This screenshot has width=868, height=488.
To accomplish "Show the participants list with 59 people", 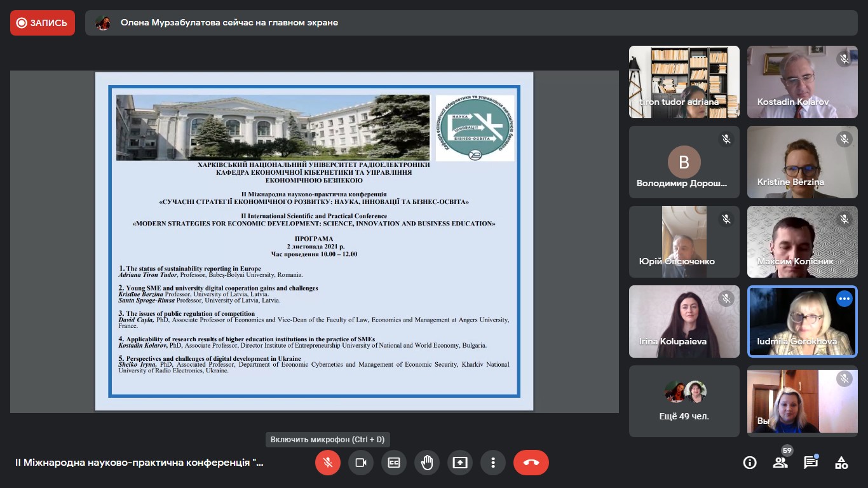I will (x=780, y=463).
